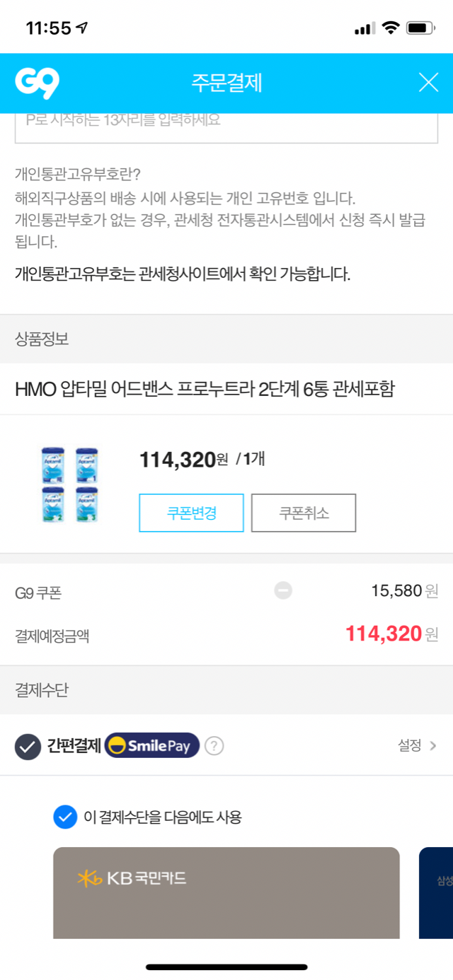Tap the HMO 압타밀 product title

(205, 389)
